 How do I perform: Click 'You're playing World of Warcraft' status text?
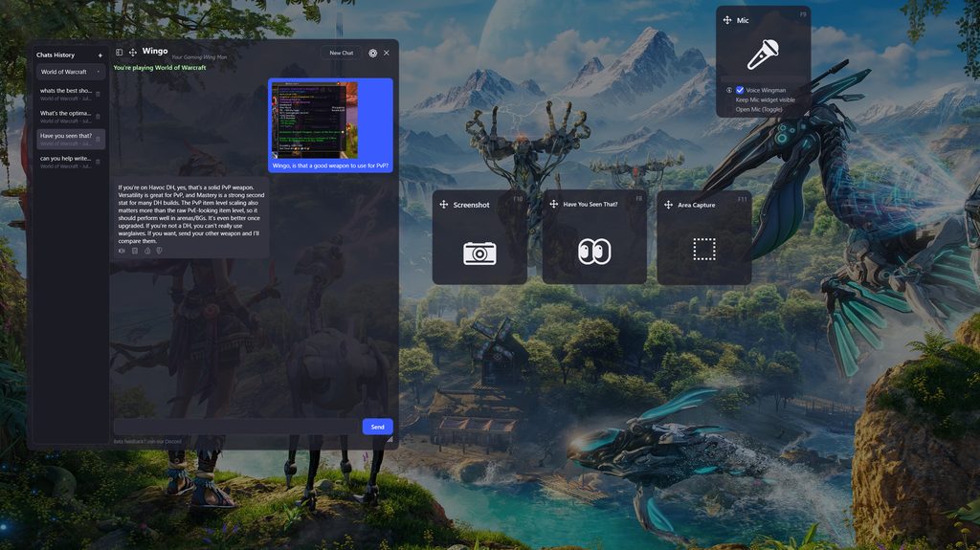tap(160, 68)
